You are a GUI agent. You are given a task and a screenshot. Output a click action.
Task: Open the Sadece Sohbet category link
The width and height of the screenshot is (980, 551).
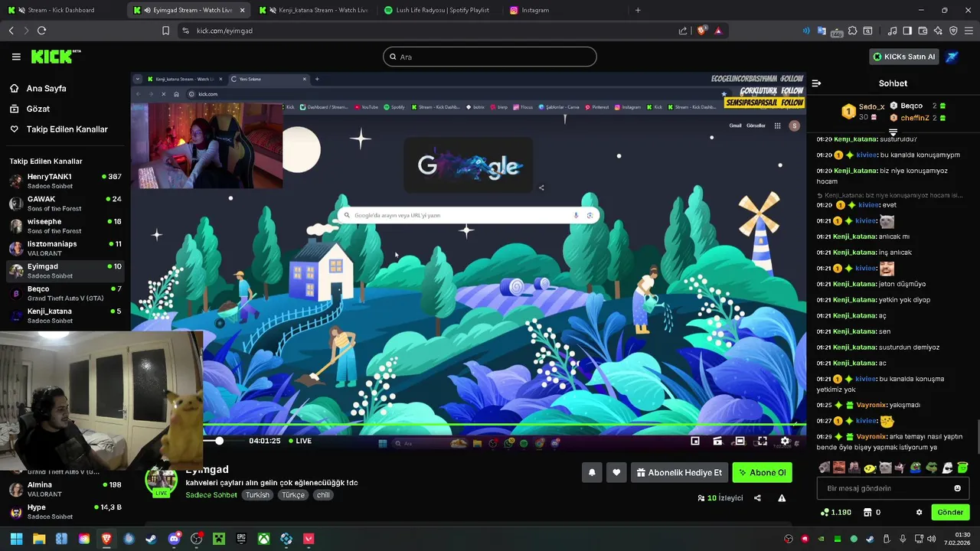click(211, 495)
